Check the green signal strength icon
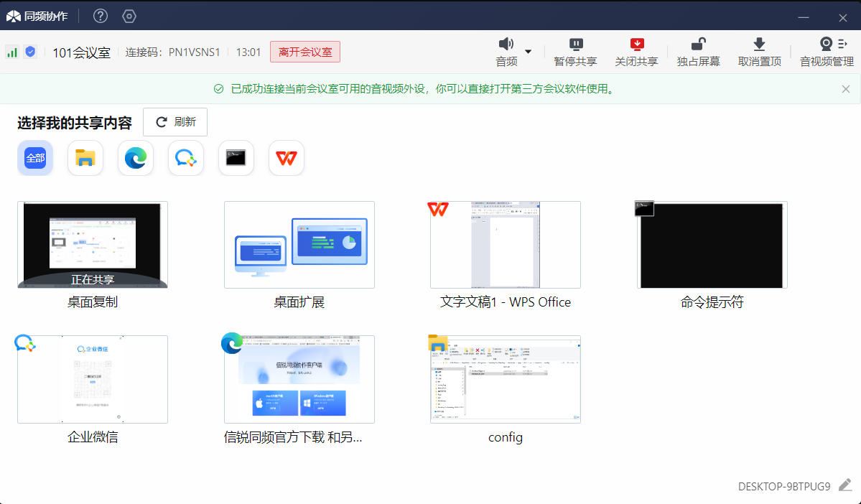Screen dimensions: 861x504 [x=12, y=52]
